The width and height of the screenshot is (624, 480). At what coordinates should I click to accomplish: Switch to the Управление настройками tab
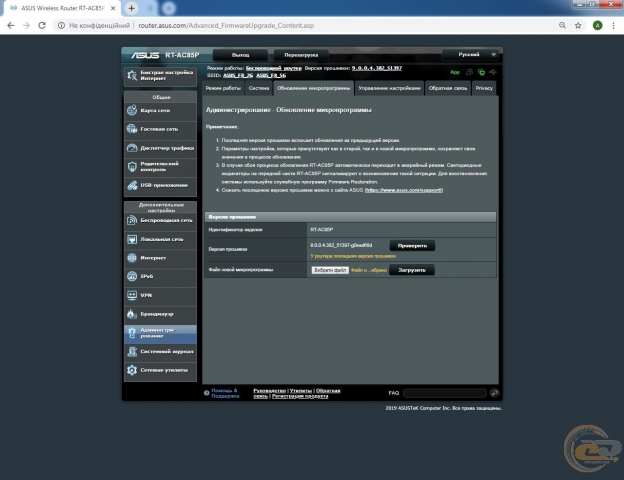pyautogui.click(x=388, y=88)
